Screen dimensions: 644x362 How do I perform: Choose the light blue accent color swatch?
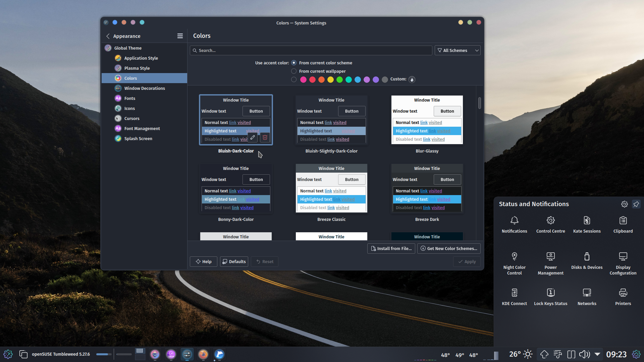coord(358,79)
